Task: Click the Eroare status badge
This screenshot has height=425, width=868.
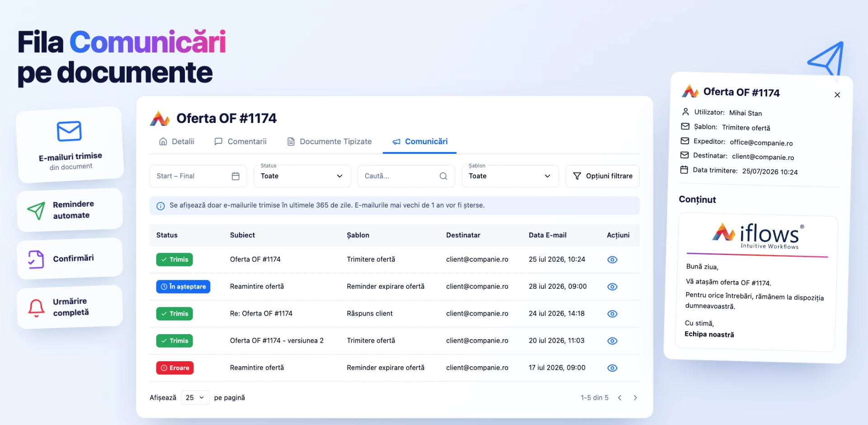Action: point(175,368)
